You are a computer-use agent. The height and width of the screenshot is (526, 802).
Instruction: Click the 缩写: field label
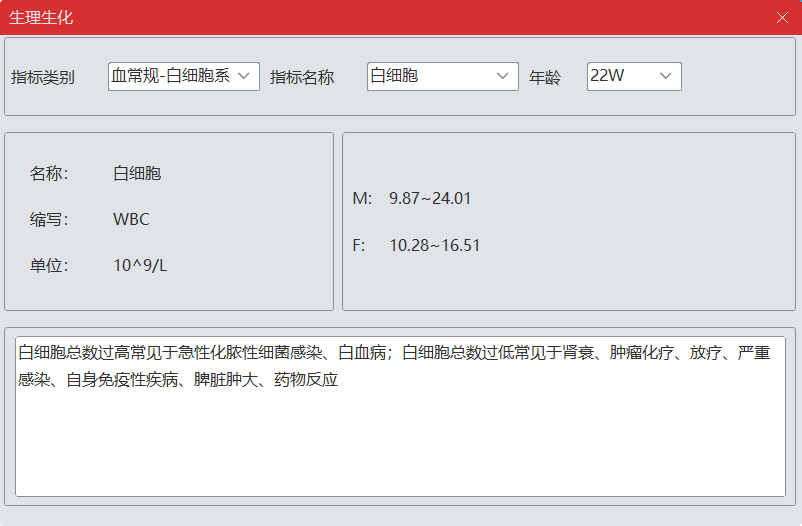coord(49,219)
